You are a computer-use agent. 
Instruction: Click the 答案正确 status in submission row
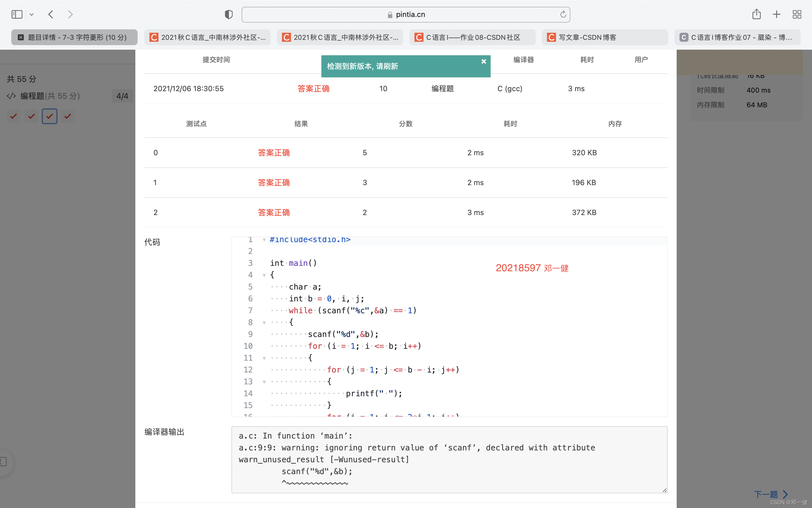[314, 89]
